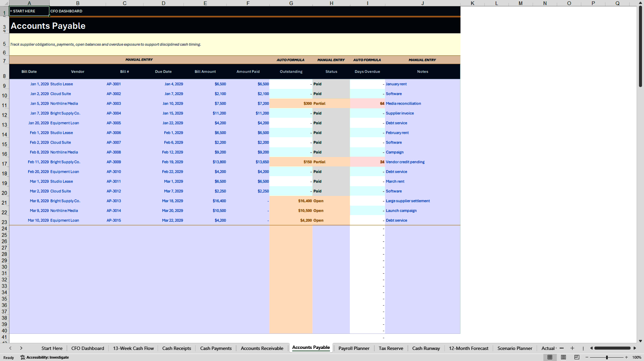Image resolution: width=644 pixels, height=361 pixels.
Task: Go to previous sheet tab arrow
Action: click(10, 348)
